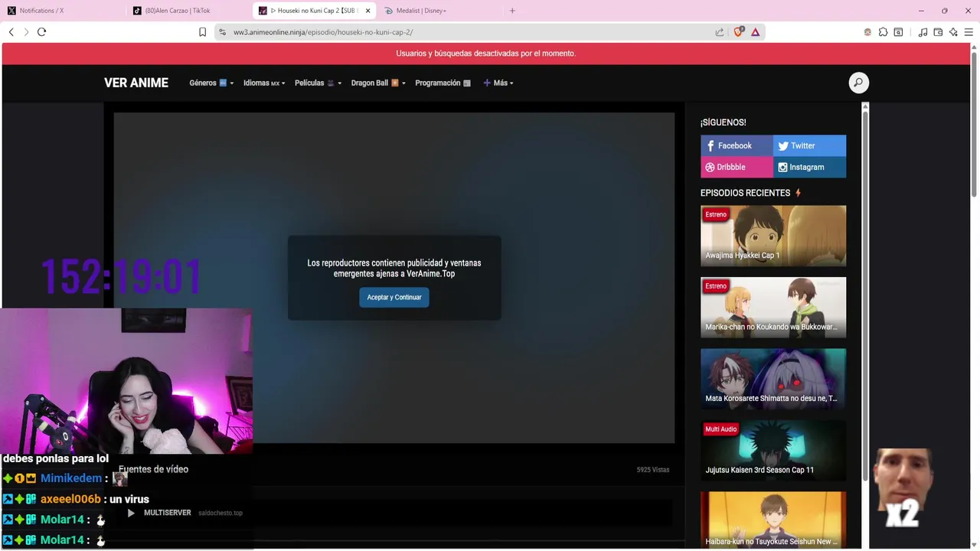980x551 pixels.
Task: Expand the Idiomas dropdown menu
Action: tap(264, 83)
